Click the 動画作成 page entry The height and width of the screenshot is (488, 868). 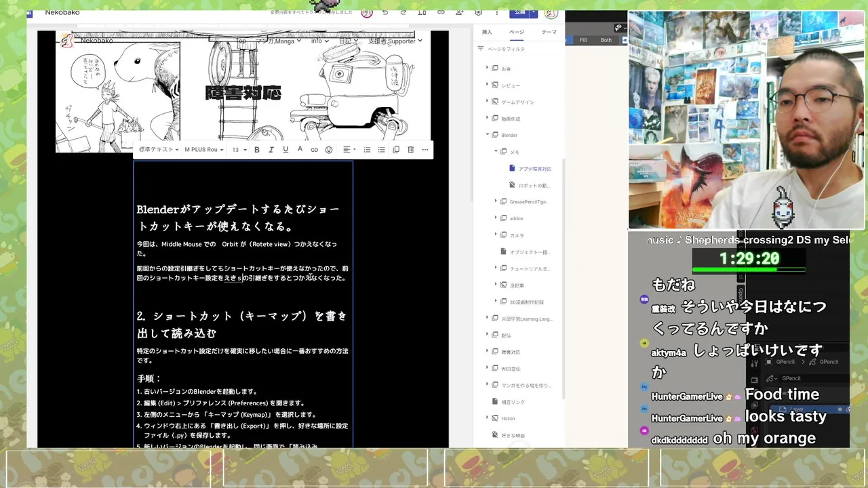click(510, 119)
